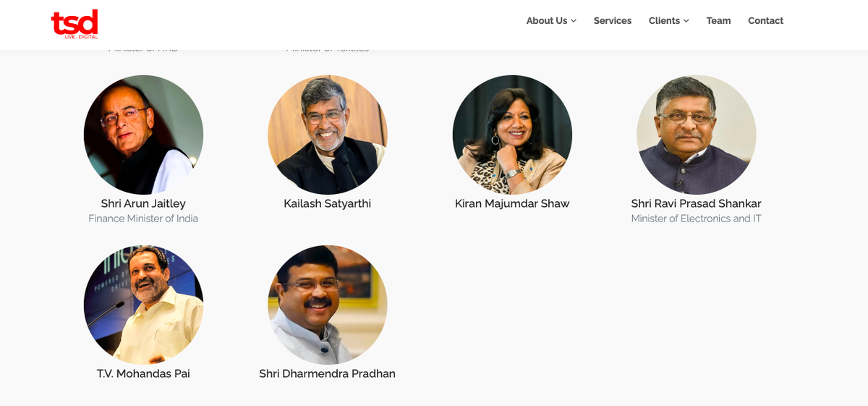
Task: Select T.V. Mohandas Pai's circular photo
Action: pos(143,305)
